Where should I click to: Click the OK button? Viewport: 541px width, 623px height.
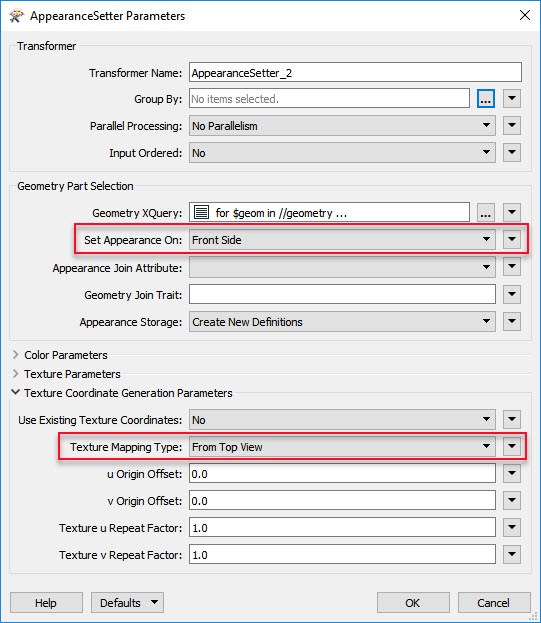click(x=413, y=603)
